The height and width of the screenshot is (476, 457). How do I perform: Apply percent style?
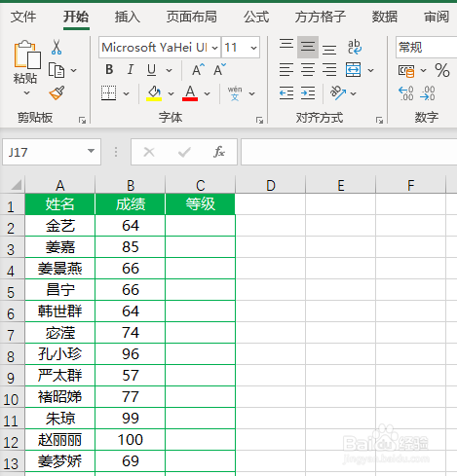(x=442, y=70)
